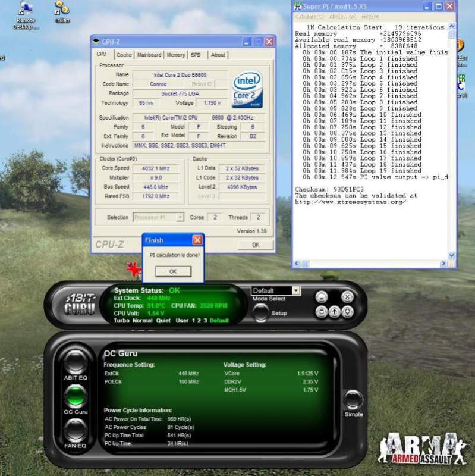Click the DDR2V value 2.35 V in OC Guru
This screenshot has height=476, width=475.
[x=310, y=381]
